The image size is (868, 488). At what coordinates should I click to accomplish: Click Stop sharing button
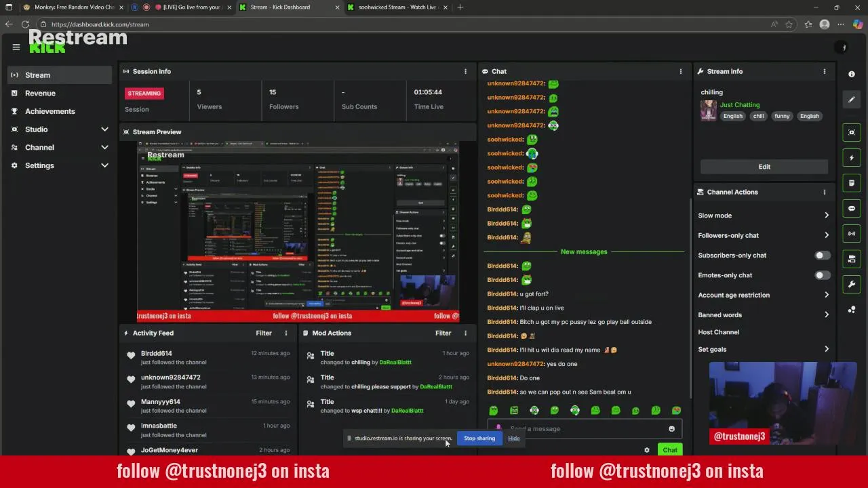[x=479, y=439]
